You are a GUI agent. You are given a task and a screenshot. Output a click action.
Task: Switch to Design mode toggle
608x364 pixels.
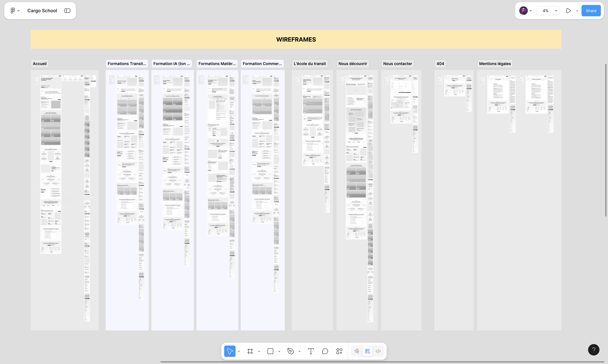pyautogui.click(x=367, y=351)
